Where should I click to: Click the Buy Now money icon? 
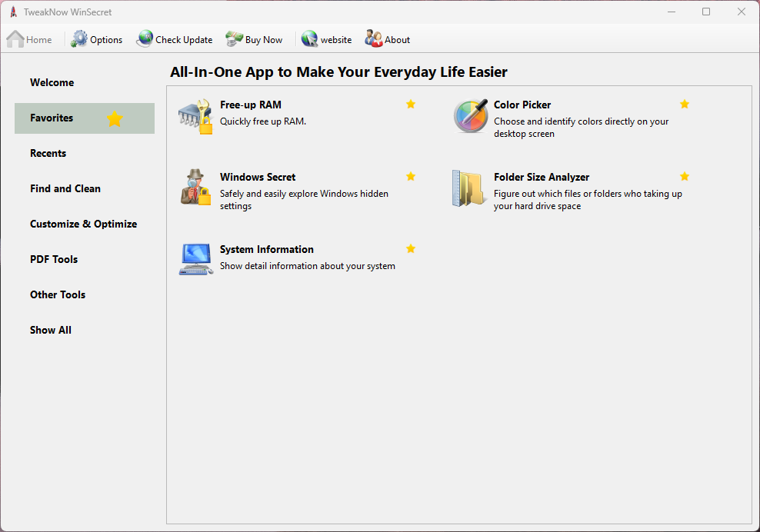[234, 39]
